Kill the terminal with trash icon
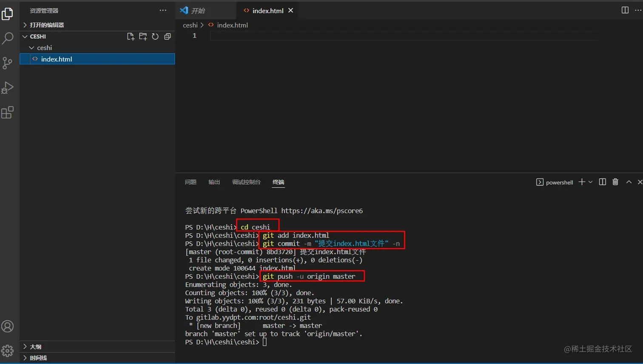 click(615, 182)
